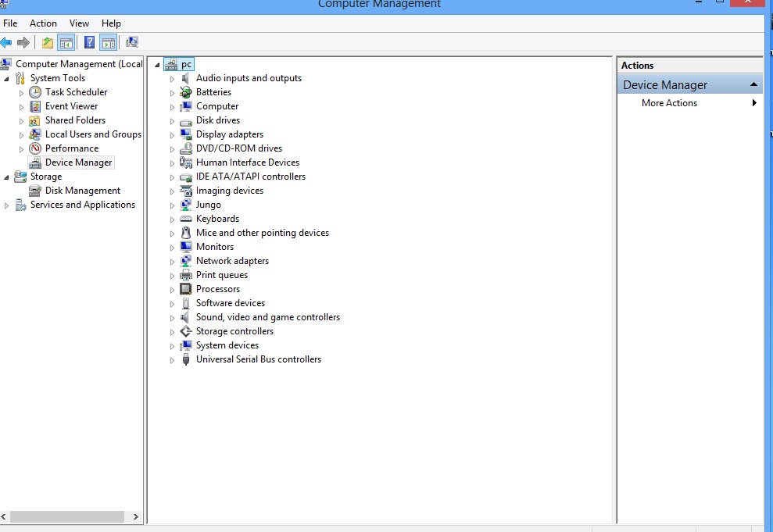
Task: Click the Mice and other pointing devices icon
Action: point(186,233)
